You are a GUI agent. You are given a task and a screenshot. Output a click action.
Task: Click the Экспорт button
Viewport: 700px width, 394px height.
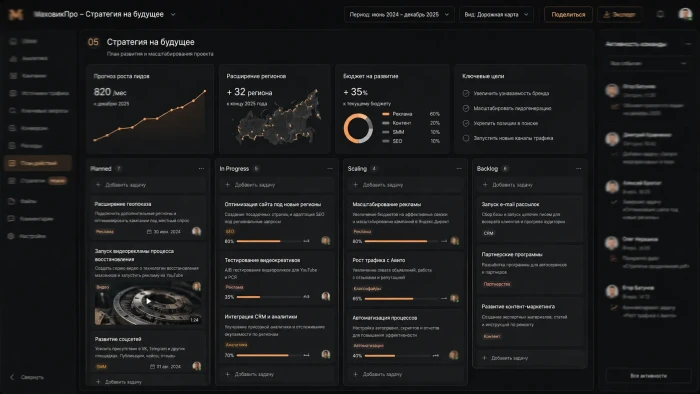(x=620, y=14)
